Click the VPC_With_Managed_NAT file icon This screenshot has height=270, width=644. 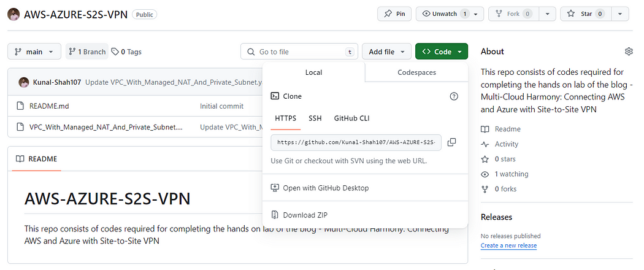click(x=20, y=127)
